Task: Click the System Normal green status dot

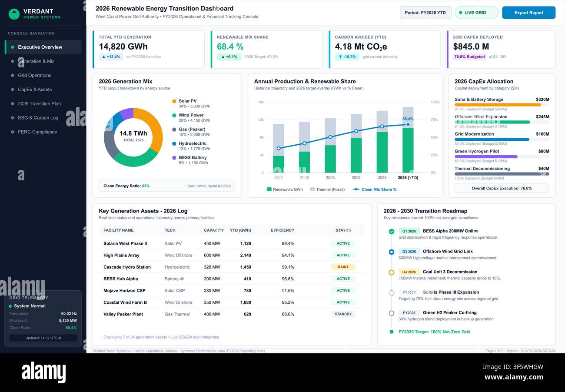Action: click(x=10, y=306)
